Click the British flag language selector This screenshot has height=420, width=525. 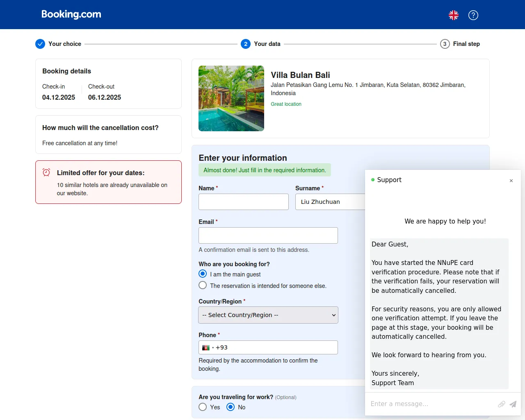(453, 15)
